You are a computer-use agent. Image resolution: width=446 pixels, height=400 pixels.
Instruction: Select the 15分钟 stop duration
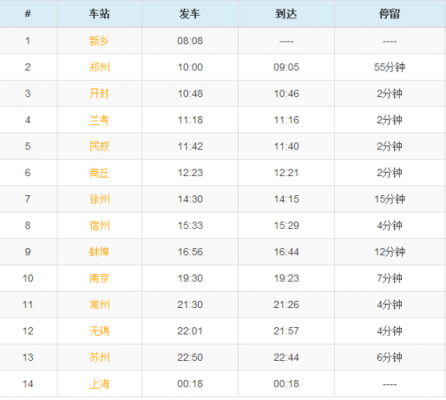[389, 199]
